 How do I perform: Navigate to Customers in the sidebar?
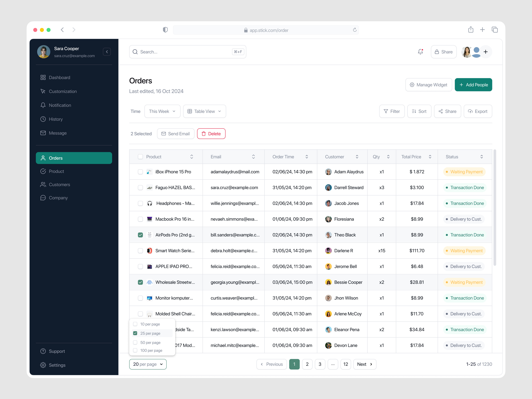coord(59,185)
